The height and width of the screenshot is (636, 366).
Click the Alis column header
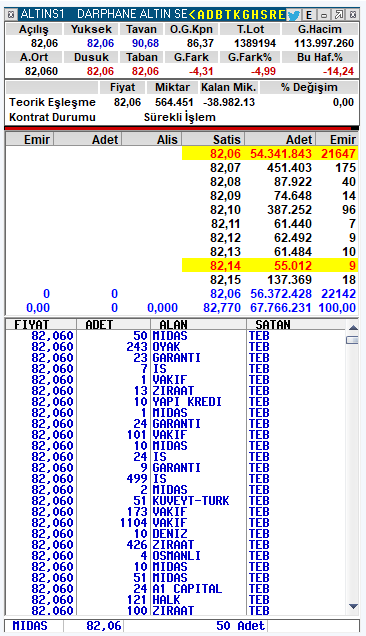pyautogui.click(x=152, y=139)
